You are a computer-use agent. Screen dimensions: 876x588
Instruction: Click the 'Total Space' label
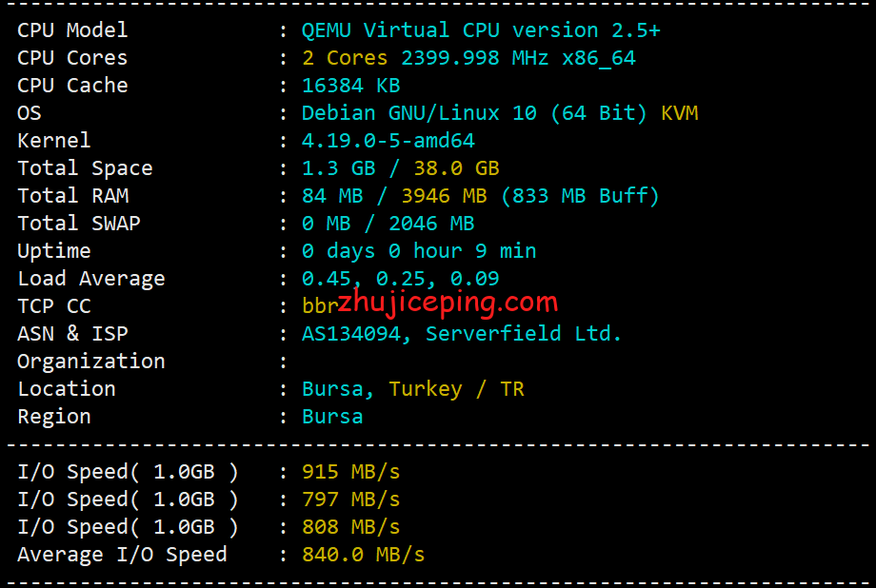85,168
